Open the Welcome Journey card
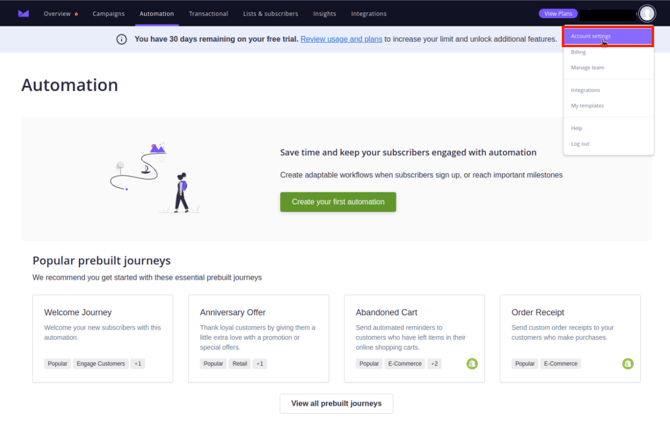The height and width of the screenshot is (434, 670). (103, 338)
